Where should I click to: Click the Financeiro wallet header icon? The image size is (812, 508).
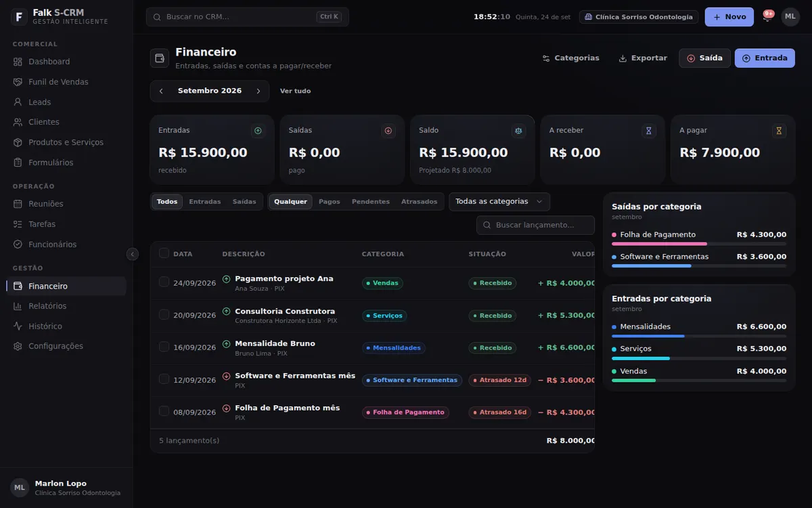tap(160, 58)
